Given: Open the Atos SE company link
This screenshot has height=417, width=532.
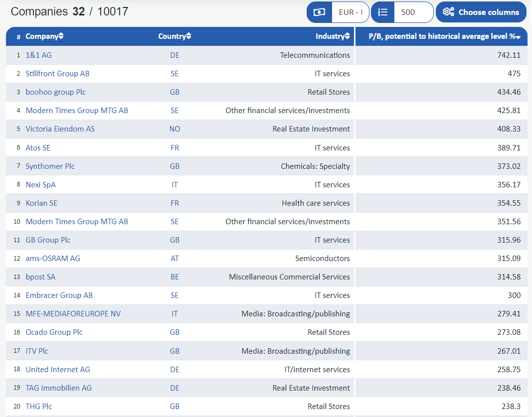Looking at the screenshot, I should (x=38, y=148).
